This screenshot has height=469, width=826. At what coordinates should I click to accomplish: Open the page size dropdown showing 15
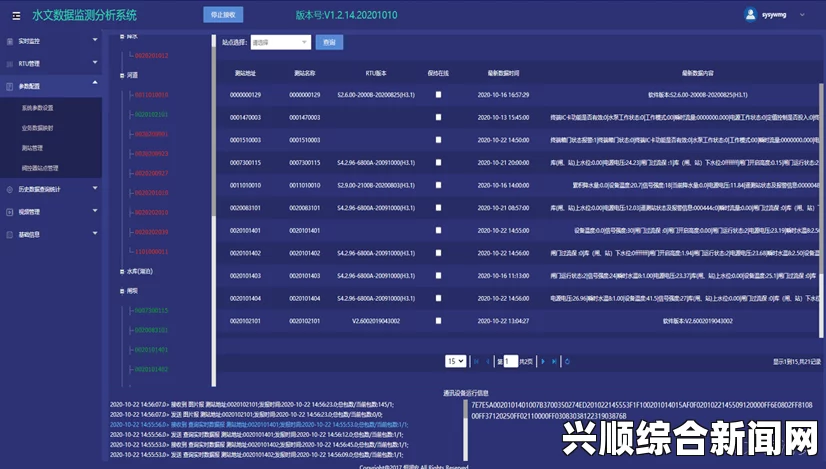click(456, 361)
